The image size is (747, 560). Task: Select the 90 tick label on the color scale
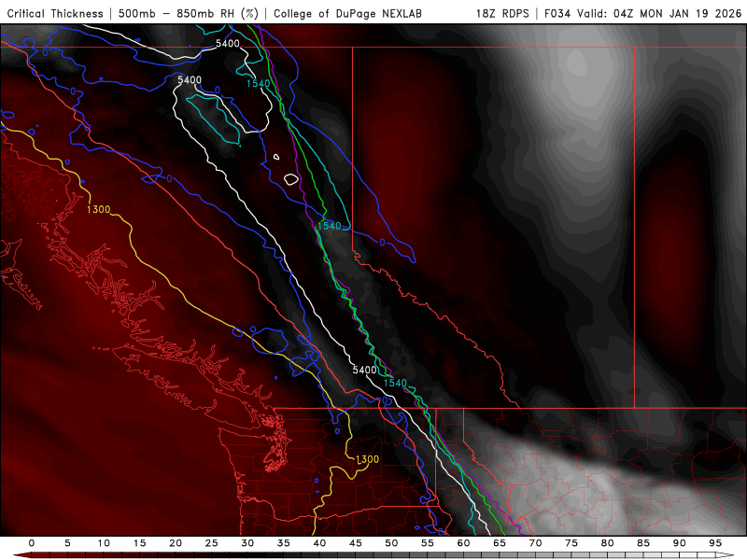click(680, 543)
